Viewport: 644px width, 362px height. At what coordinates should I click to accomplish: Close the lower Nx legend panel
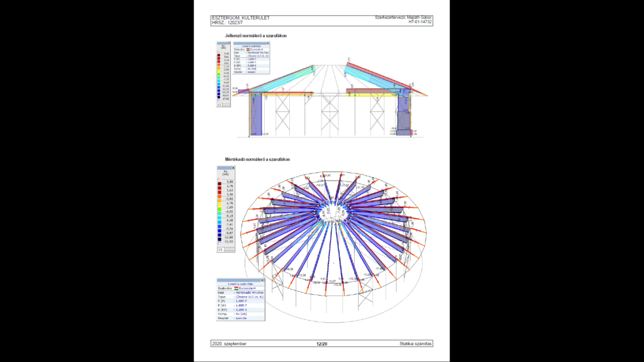point(233,168)
